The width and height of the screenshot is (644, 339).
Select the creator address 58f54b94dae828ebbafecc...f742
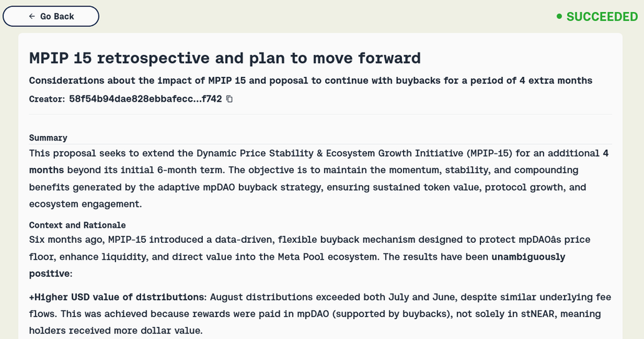pyautogui.click(x=145, y=99)
